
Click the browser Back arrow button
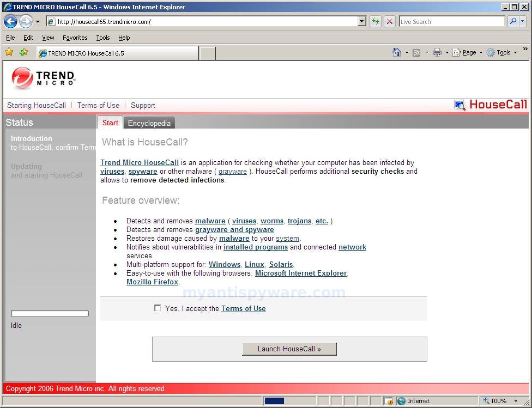tap(10, 22)
